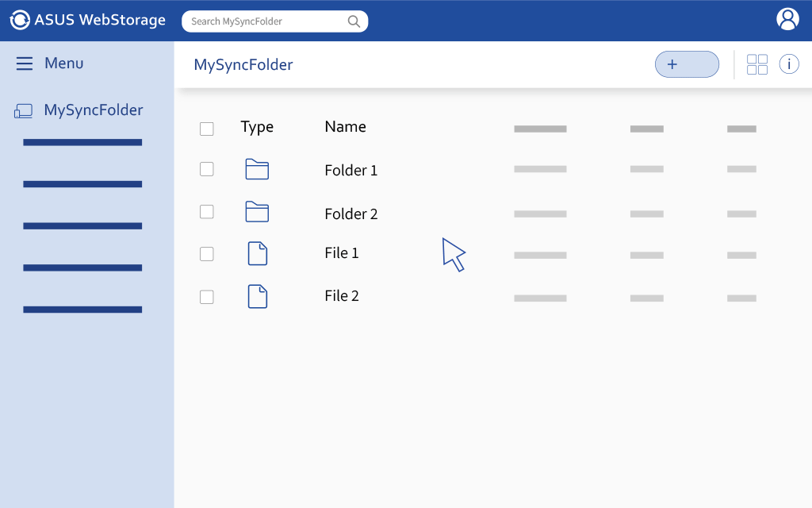Image resolution: width=812 pixels, height=508 pixels.
Task: Click the Folder 1 folder icon
Action: tap(257, 170)
